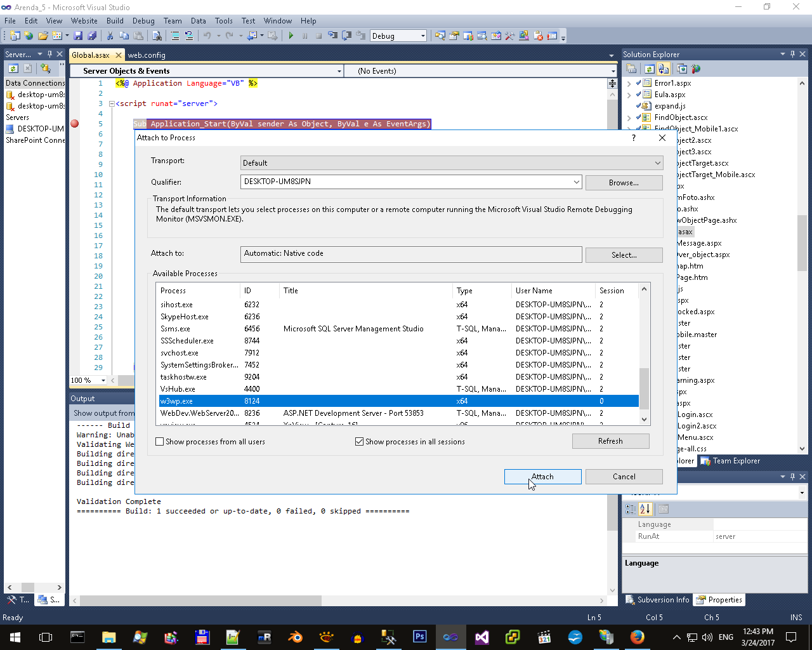Select the Ssms.exe process row
The height and width of the screenshot is (650, 812).
point(398,329)
